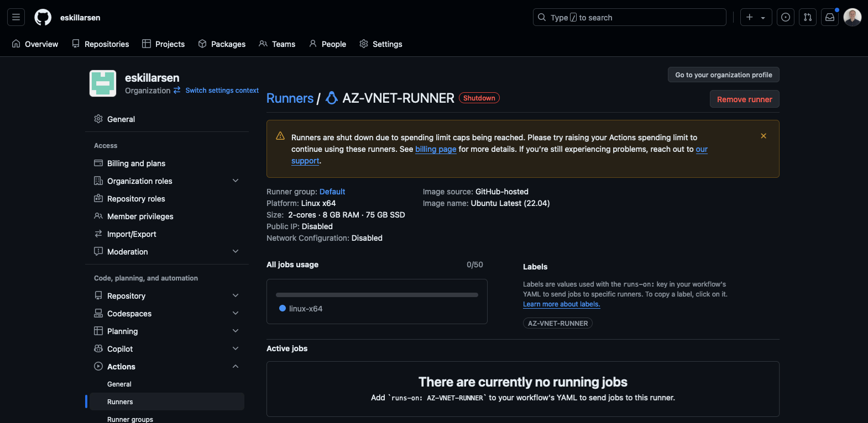Open the notifications inbox icon
Viewport: 868px width, 423px height.
click(830, 17)
